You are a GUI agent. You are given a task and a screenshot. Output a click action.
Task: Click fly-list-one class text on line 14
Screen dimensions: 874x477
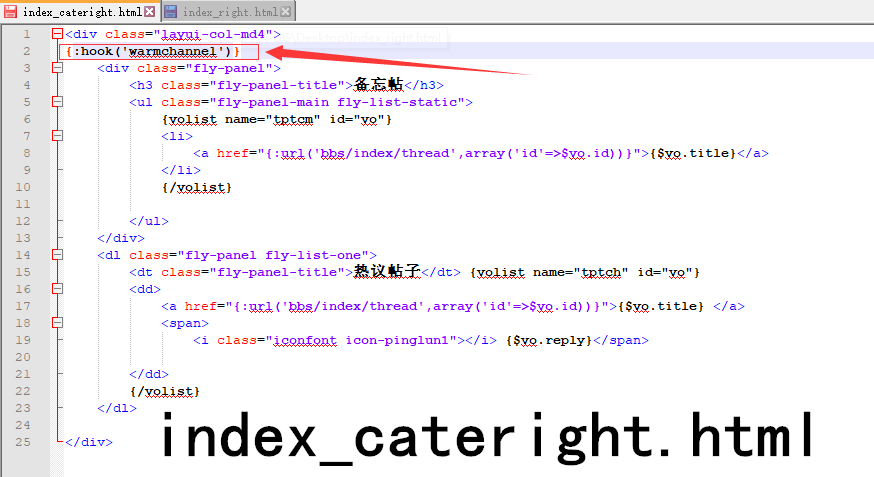[313, 256]
